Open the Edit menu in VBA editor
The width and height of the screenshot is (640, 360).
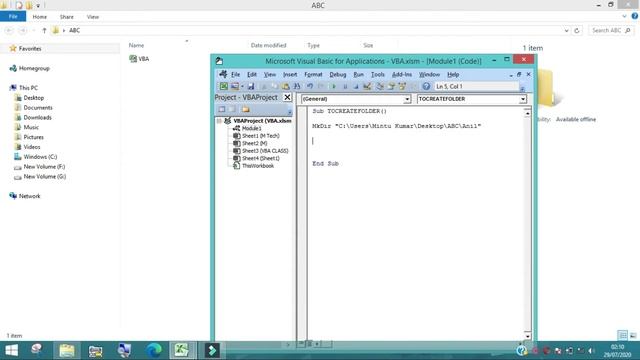point(252,75)
